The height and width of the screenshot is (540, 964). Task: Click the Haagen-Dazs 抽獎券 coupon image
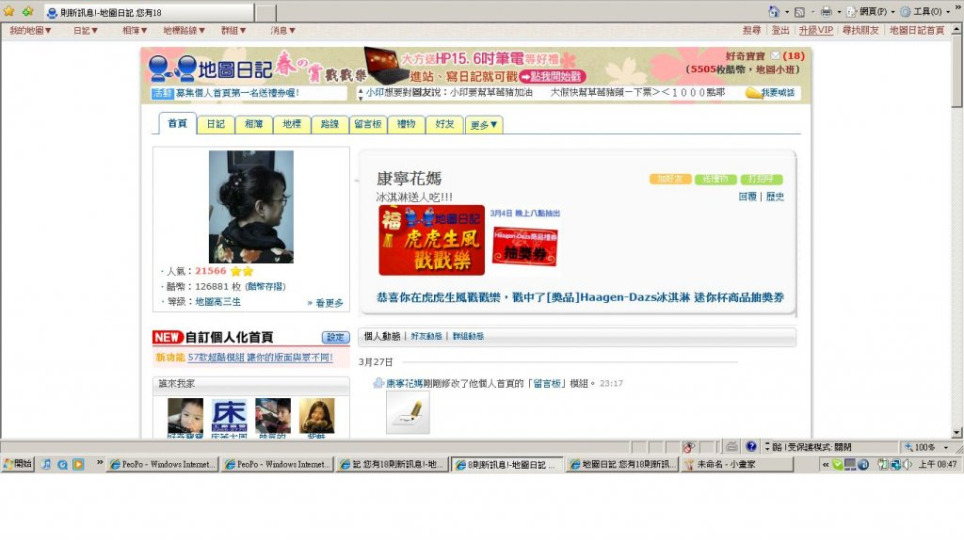point(525,246)
